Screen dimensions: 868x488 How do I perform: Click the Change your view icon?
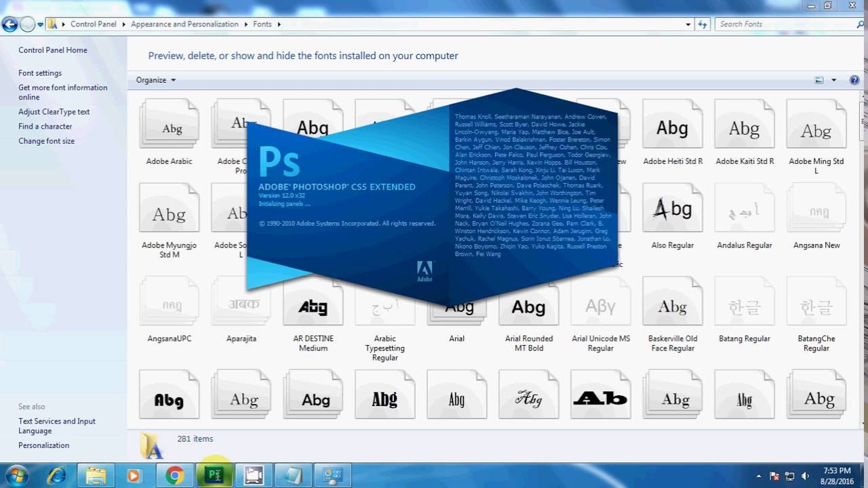tap(820, 80)
